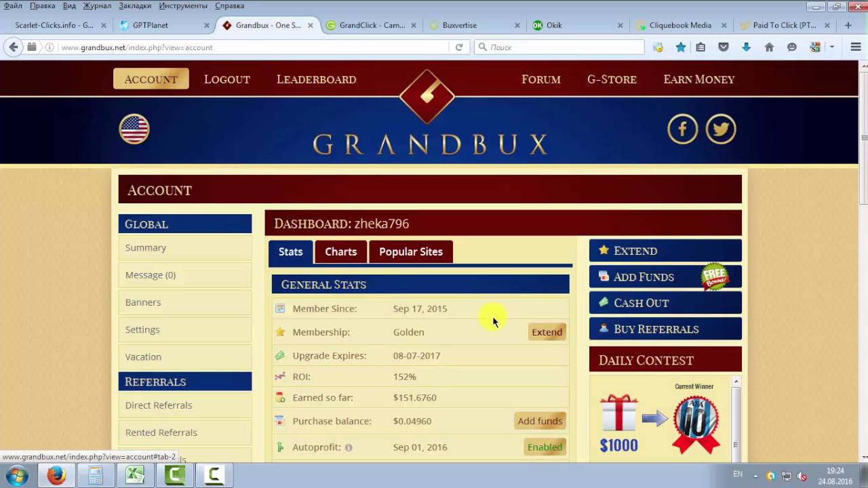Open the Инструменты menu

tap(183, 5)
